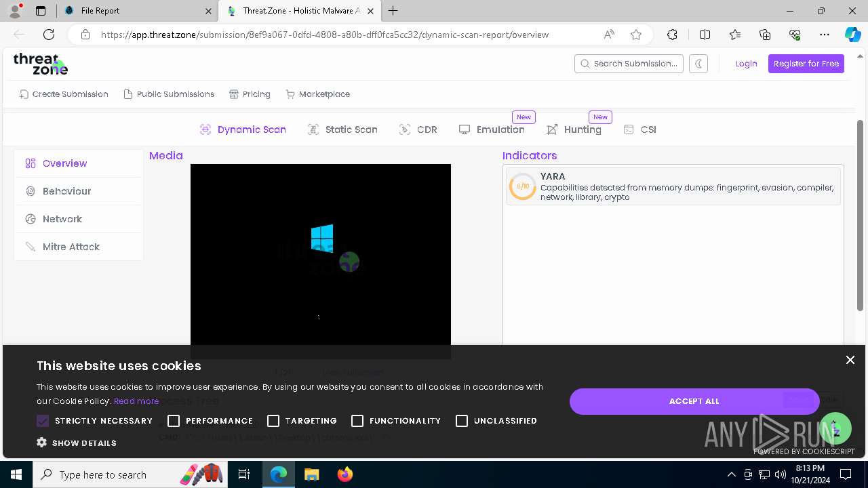Click the browser back arrow

tap(19, 35)
